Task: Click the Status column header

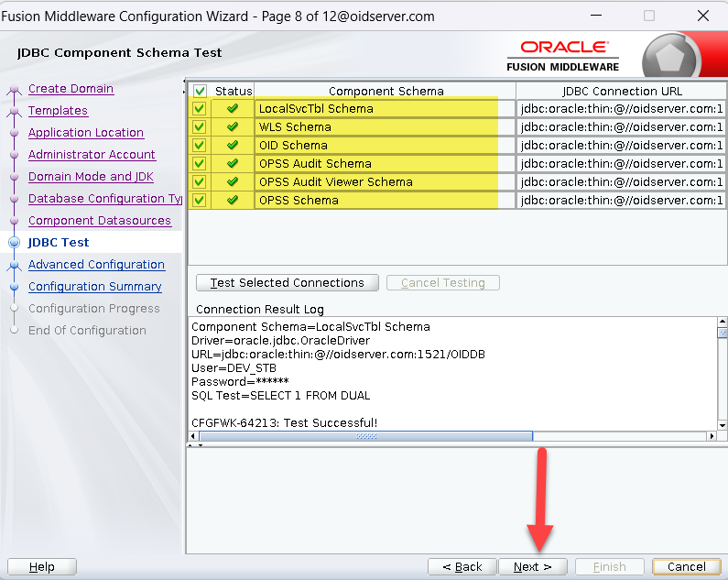Action: pos(234,91)
